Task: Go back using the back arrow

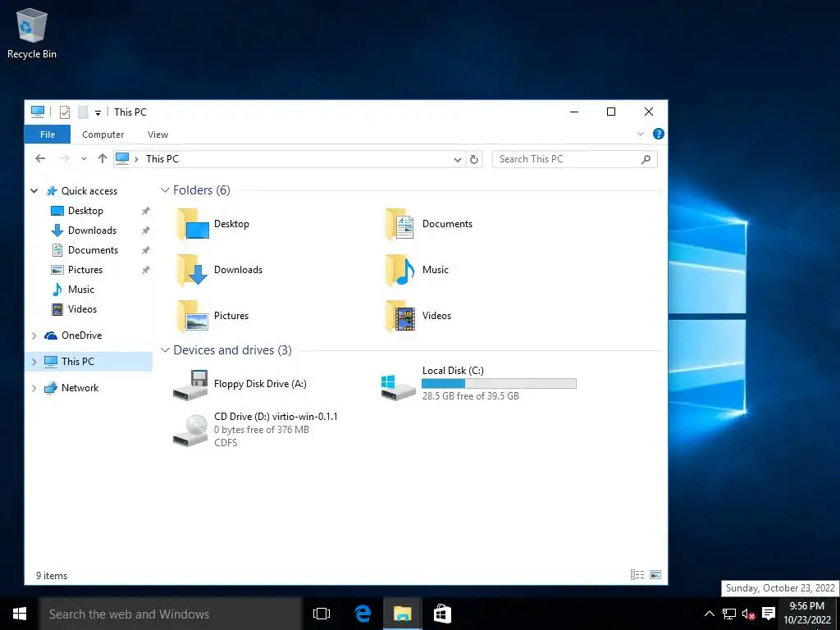Action: (x=40, y=158)
